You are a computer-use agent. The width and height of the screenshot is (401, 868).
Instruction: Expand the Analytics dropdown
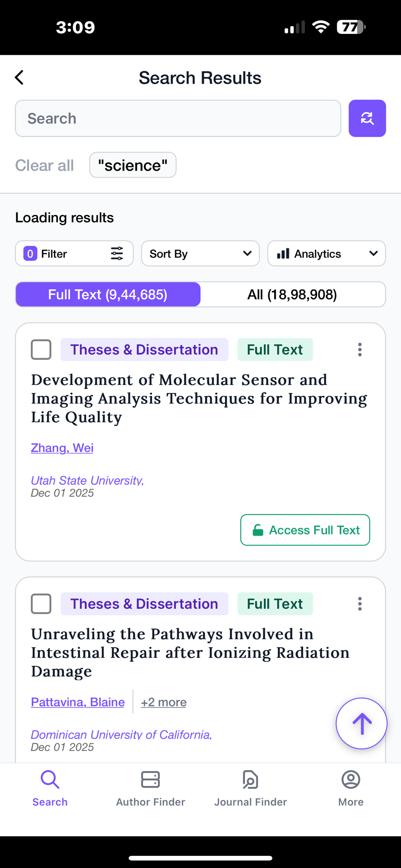point(326,253)
